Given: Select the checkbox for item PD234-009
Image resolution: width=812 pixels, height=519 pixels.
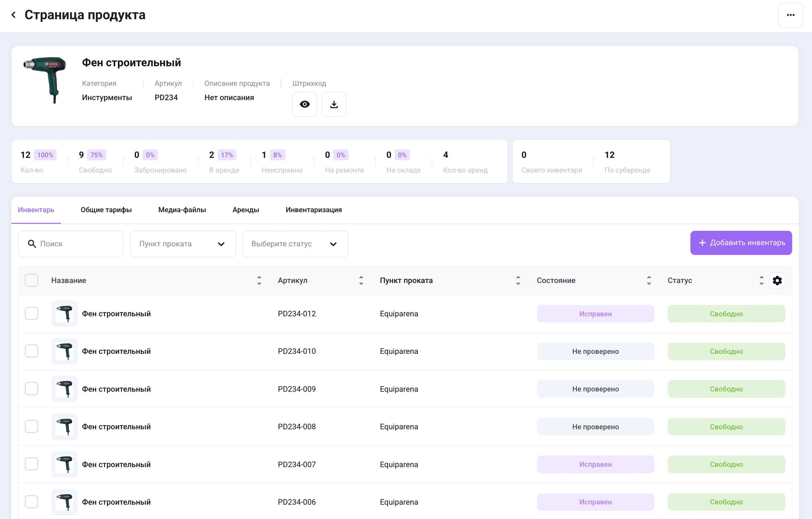Looking at the screenshot, I should [31, 389].
